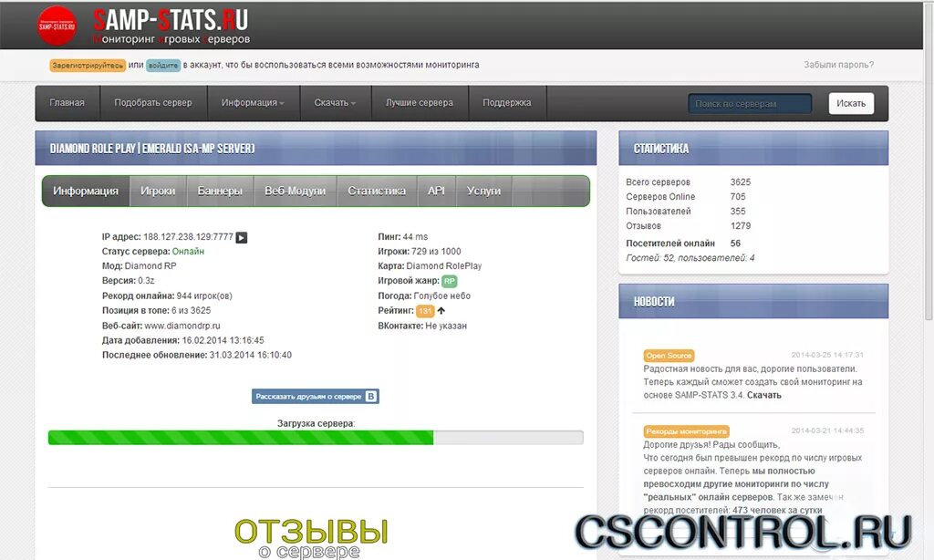The width and height of the screenshot is (934, 560).
Task: Select the Информация server tab
Action: [x=86, y=191]
